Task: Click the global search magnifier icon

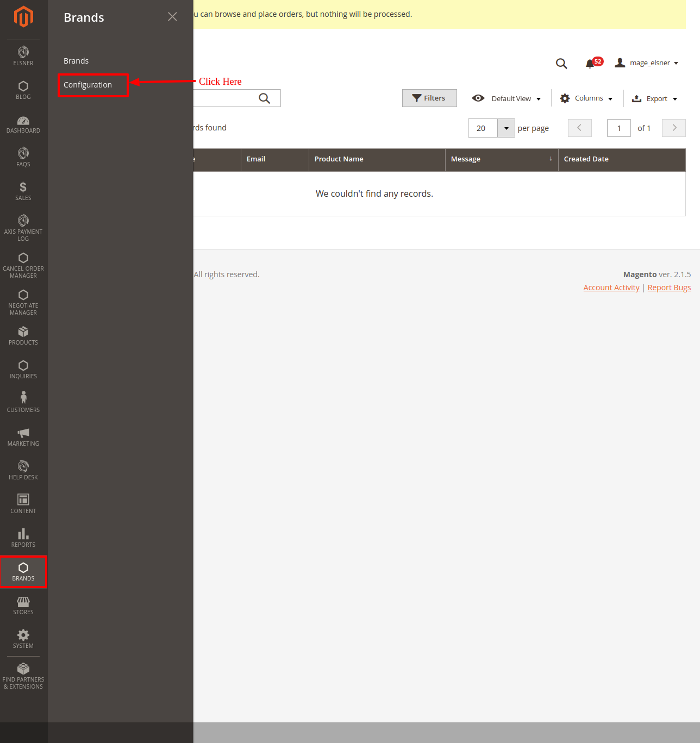Action: (561, 64)
